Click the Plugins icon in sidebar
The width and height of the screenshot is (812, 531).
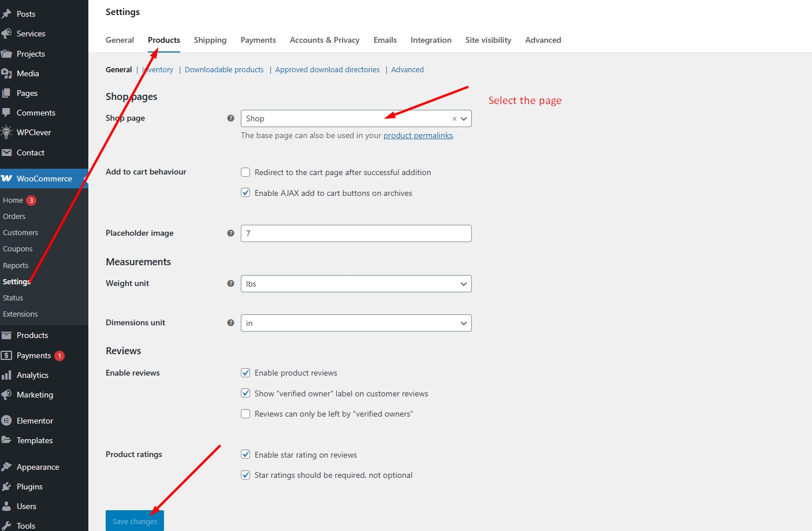point(7,487)
